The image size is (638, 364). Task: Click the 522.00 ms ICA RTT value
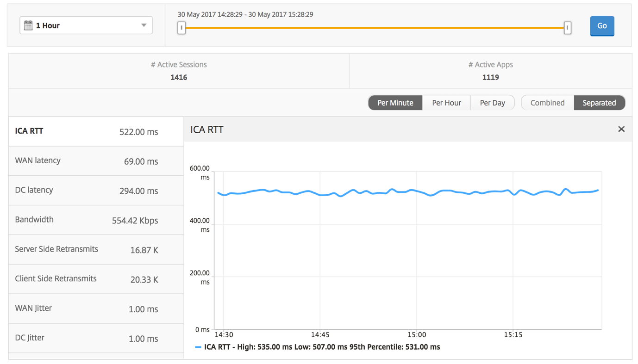138,132
